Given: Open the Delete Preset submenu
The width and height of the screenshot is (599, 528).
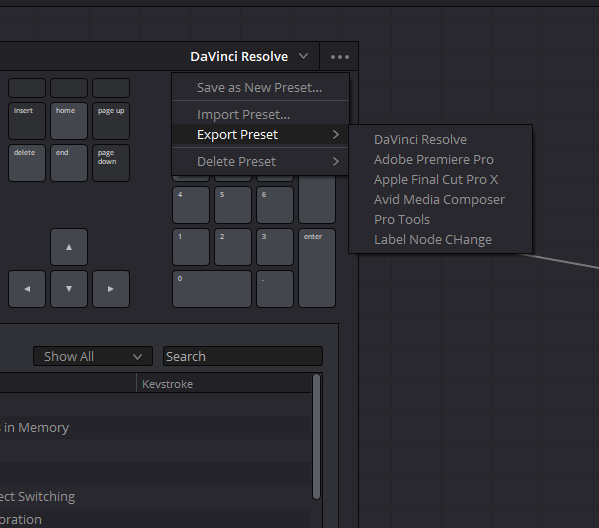Looking at the screenshot, I should [x=260, y=161].
